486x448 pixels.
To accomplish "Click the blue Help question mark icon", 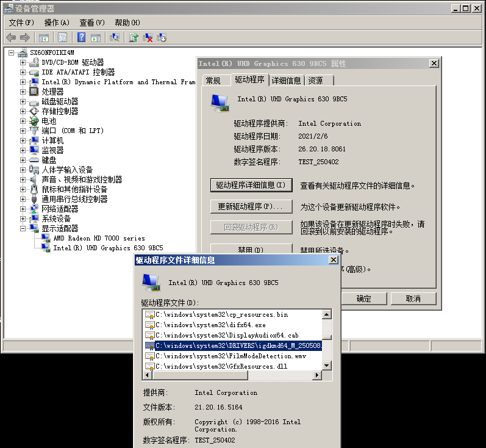I will coord(81,38).
